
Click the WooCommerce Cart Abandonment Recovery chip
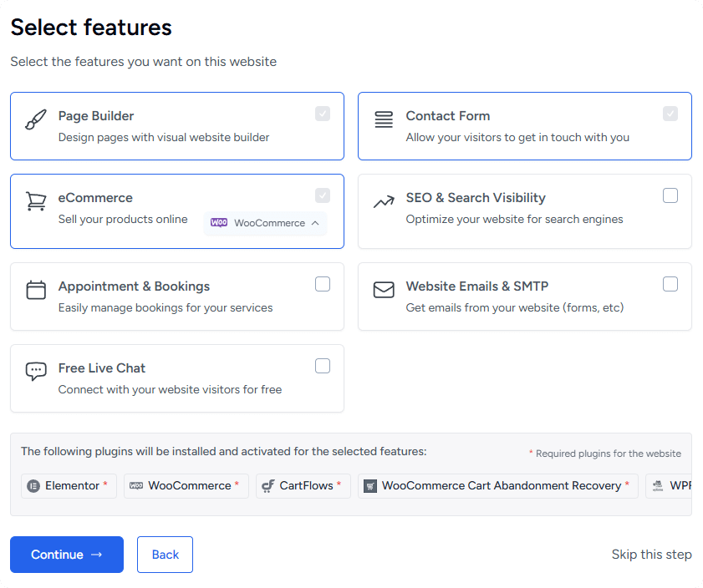(x=497, y=486)
